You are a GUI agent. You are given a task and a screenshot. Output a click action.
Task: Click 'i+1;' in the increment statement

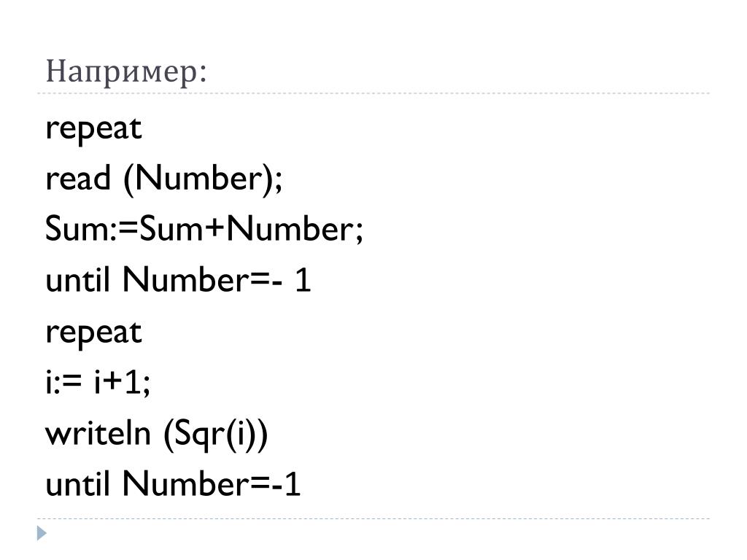(x=123, y=382)
